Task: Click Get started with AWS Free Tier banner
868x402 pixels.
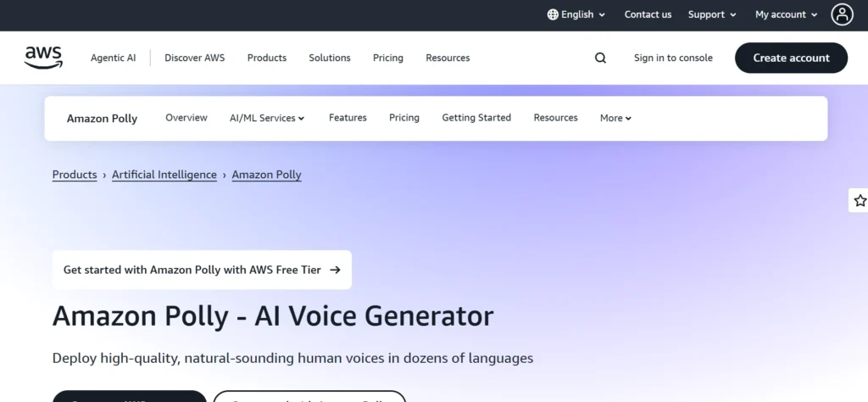Action: 202,271
